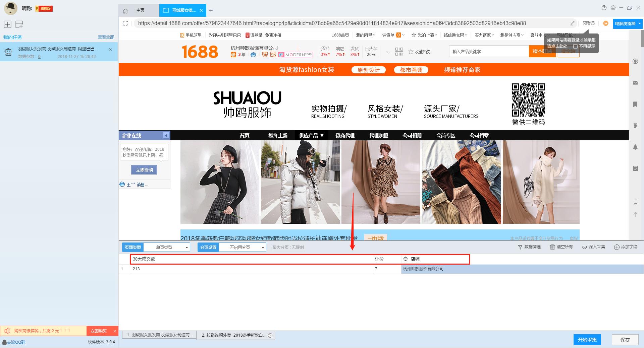Close bottom tab 2. 拉链连帽外套

click(x=270, y=335)
